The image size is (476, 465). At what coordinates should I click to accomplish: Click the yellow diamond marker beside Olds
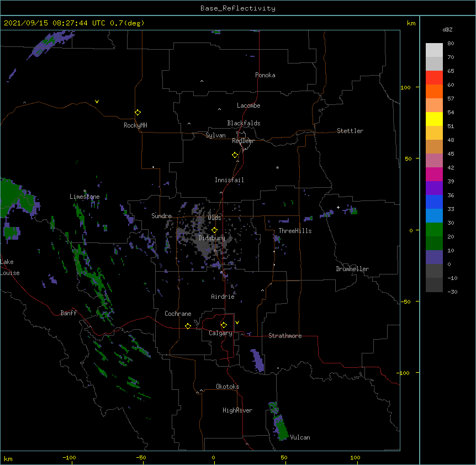point(214,230)
